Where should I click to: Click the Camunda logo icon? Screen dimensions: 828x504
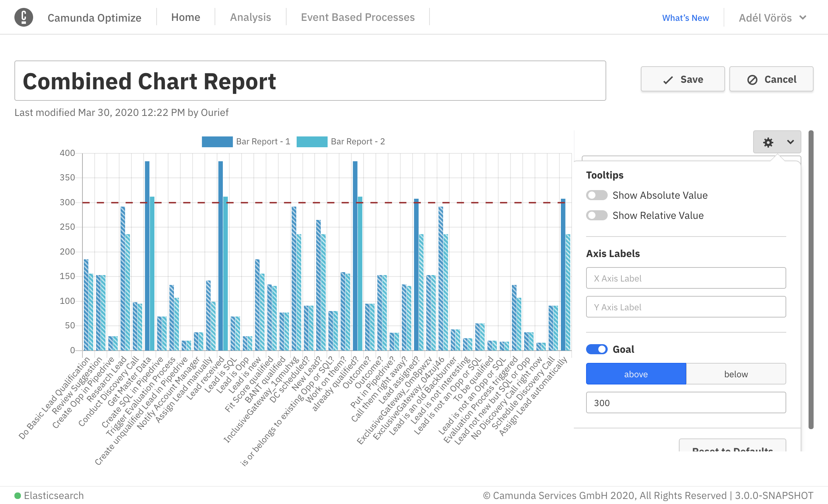tap(24, 17)
